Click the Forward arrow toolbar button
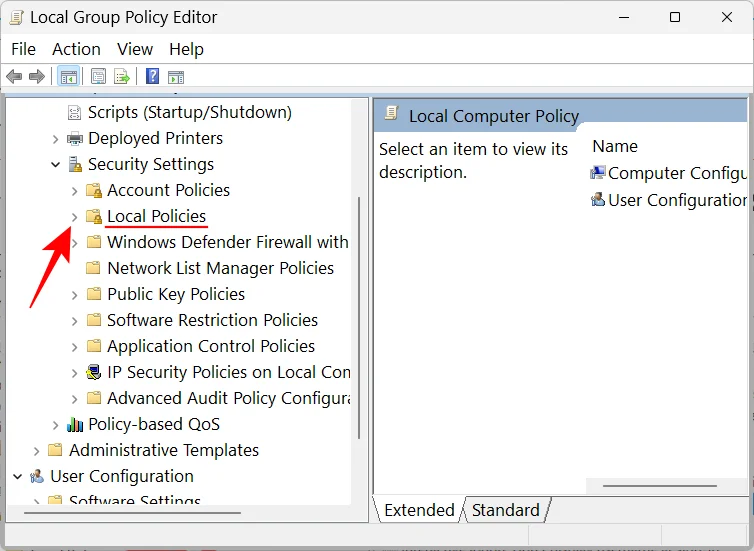The image size is (754, 551). coord(37,76)
